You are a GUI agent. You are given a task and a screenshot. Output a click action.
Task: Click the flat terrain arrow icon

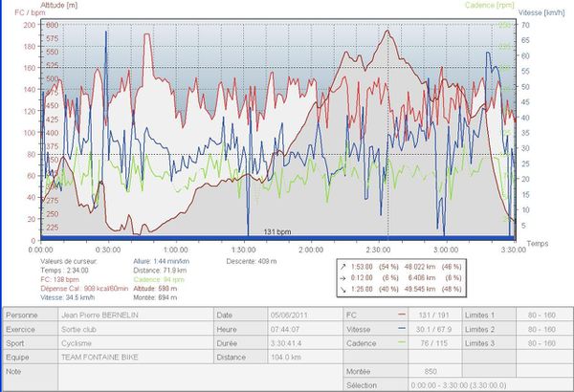342,278
